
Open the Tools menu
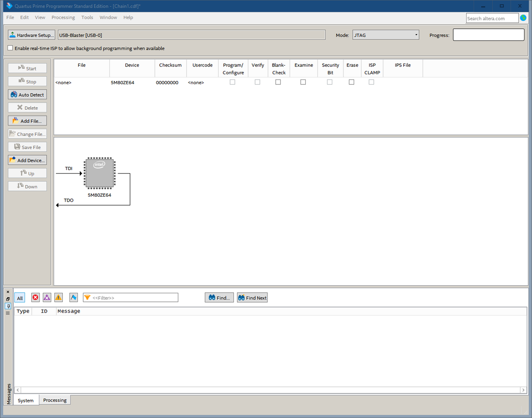click(x=87, y=17)
